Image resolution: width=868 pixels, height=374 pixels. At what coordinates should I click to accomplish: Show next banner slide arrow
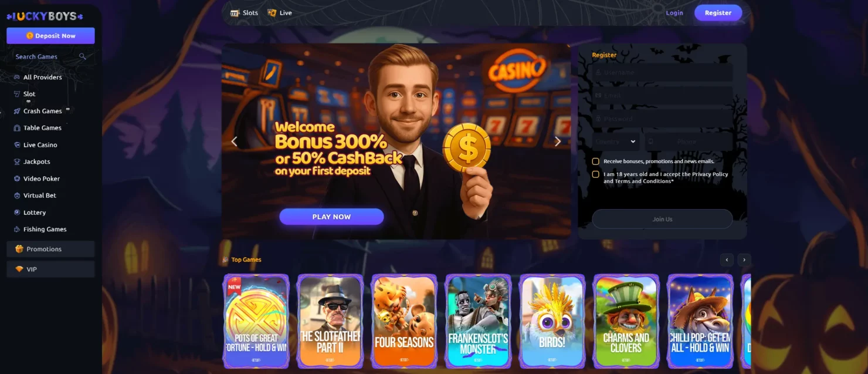558,141
